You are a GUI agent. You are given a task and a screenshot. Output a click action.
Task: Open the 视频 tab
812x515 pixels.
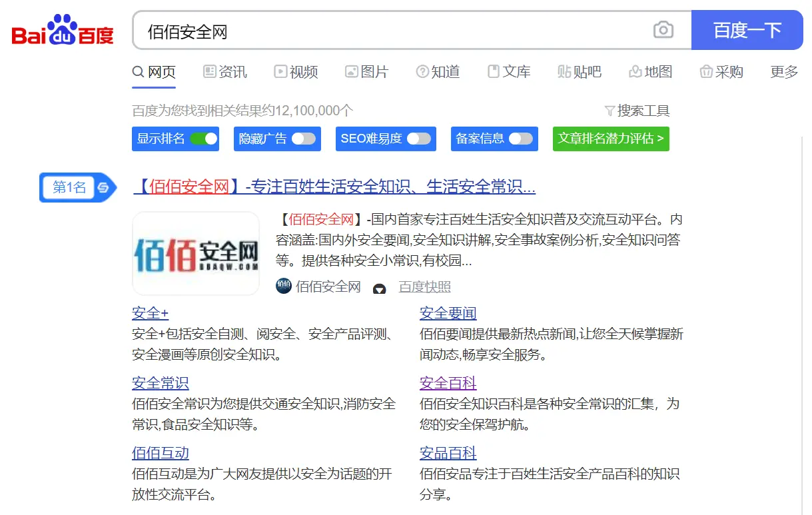point(296,72)
